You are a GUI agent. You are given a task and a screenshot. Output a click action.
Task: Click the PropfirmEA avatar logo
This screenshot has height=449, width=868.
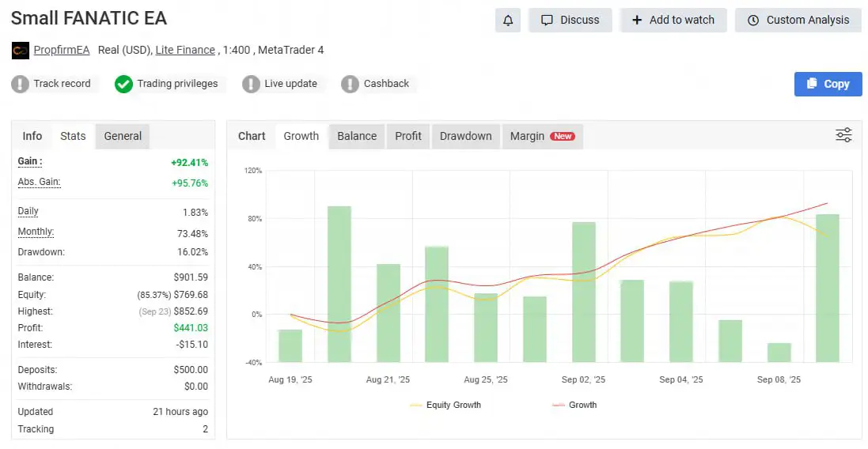pyautogui.click(x=21, y=51)
